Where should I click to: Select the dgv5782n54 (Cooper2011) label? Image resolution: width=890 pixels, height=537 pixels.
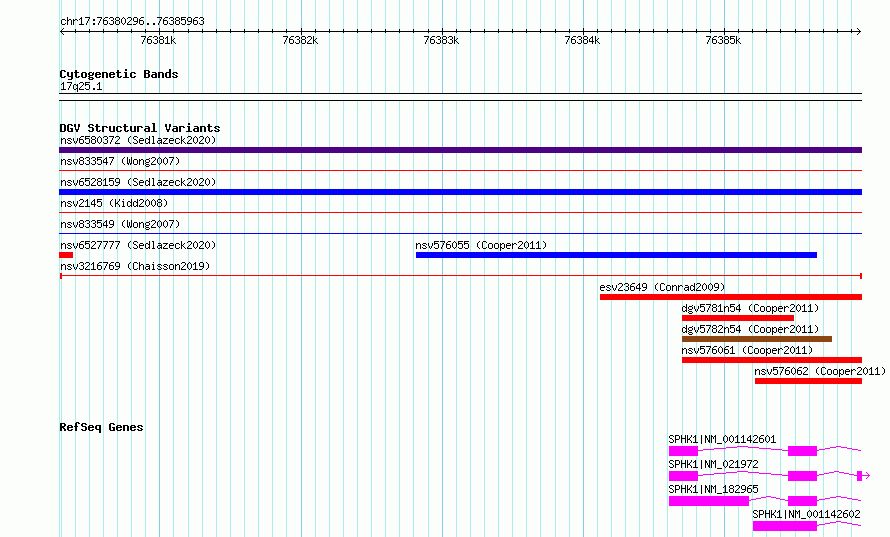point(750,329)
